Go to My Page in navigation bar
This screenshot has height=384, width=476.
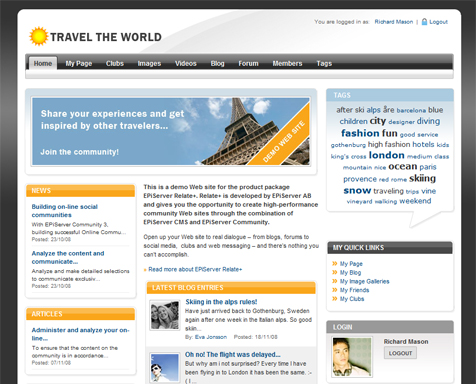(79, 63)
